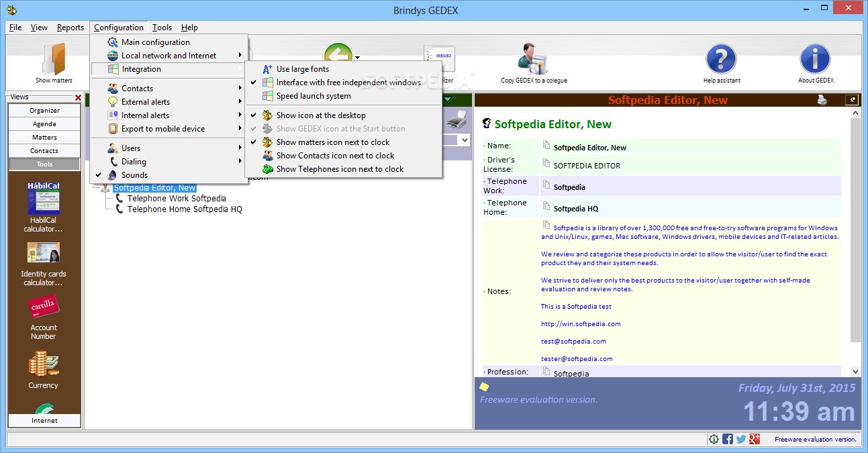This screenshot has height=453, width=868.
Task: Select the Softpedia Editor, New tree node
Action: pos(154,188)
